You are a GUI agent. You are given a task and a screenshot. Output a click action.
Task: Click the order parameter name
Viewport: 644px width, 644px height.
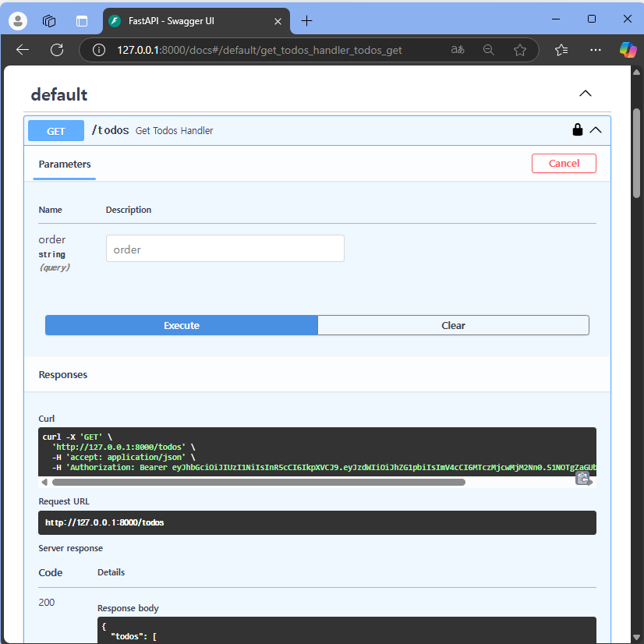coord(51,239)
